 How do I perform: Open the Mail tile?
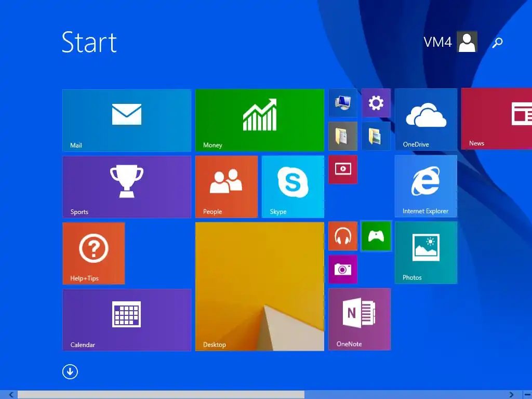127,120
